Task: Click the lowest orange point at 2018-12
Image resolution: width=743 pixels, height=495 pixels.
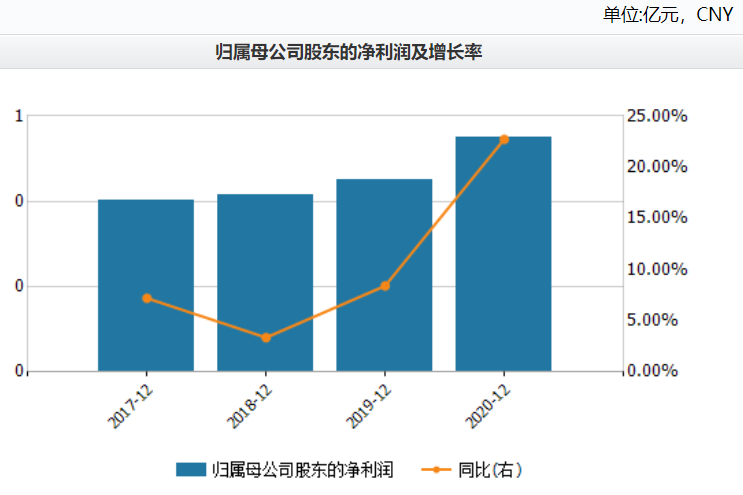Action: coord(265,338)
